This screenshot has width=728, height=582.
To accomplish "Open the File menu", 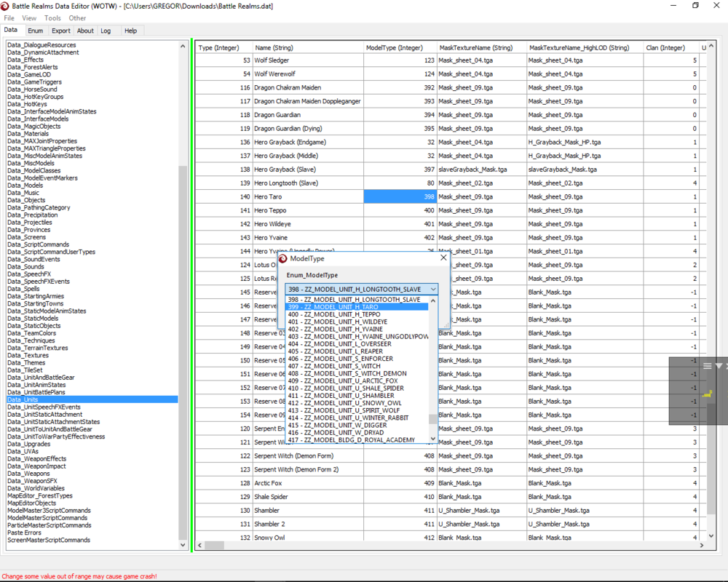I will pyautogui.click(x=9, y=18).
